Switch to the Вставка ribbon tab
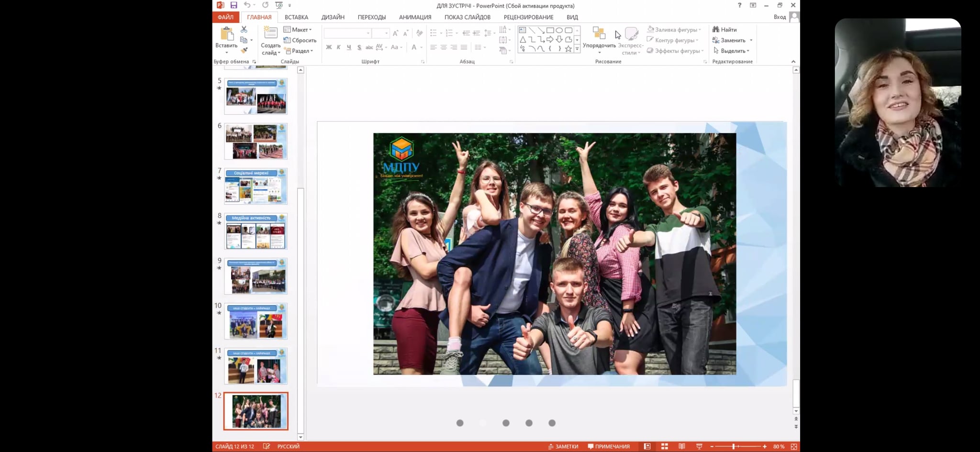 click(x=296, y=17)
